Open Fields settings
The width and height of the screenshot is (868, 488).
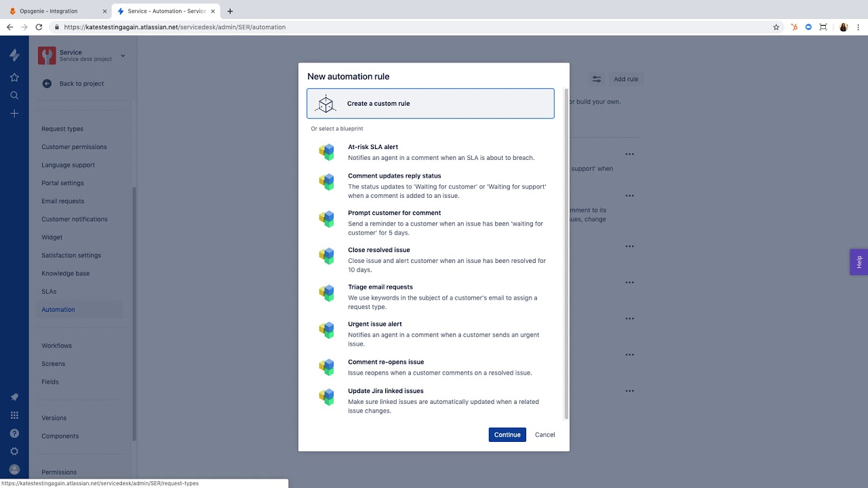point(50,382)
